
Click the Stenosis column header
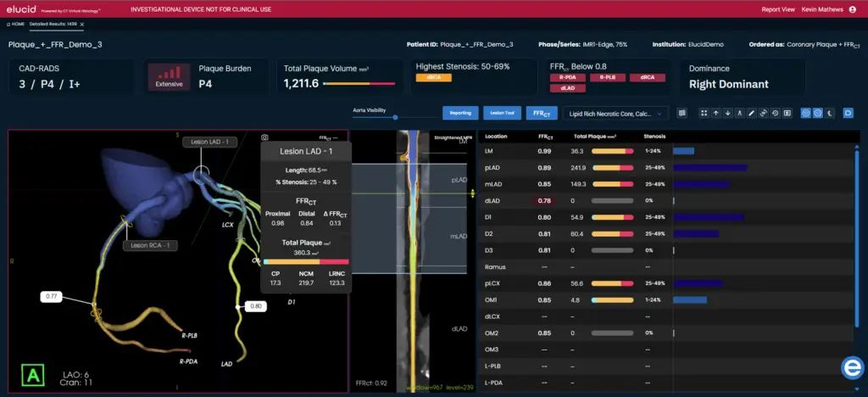(655, 137)
